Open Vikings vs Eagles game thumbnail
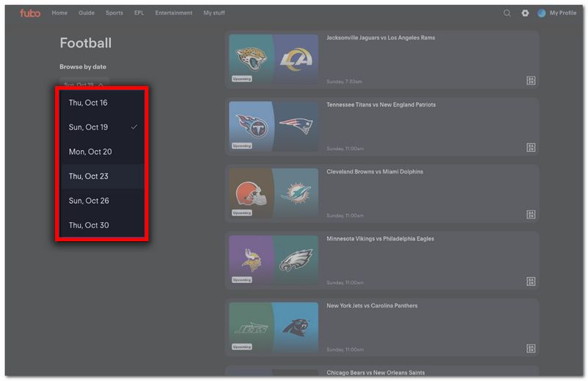Viewport: 588px width, 381px height. tap(273, 260)
